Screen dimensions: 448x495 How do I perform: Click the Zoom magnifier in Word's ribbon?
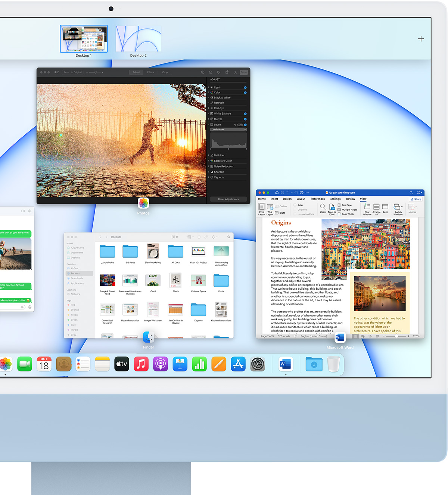(323, 207)
